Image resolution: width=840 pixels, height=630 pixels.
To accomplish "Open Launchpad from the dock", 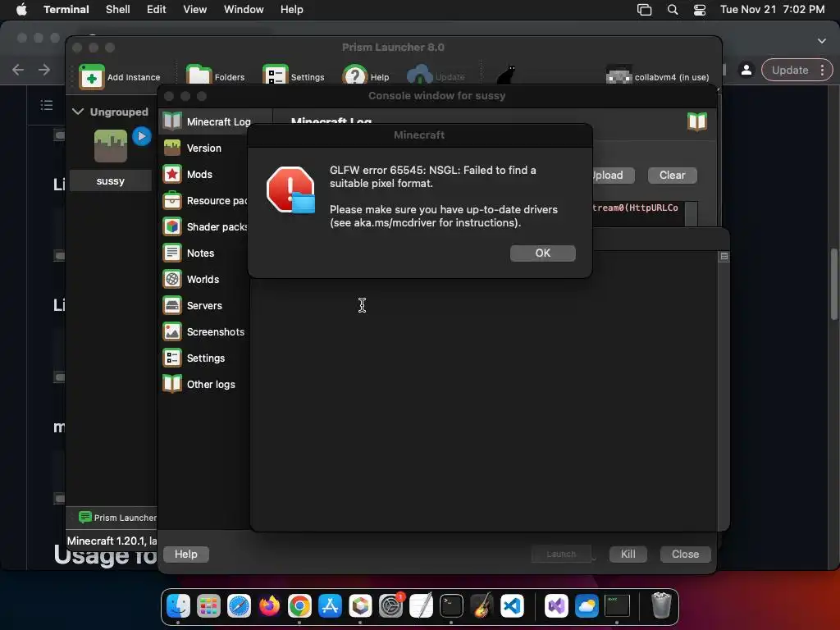I will (x=208, y=606).
